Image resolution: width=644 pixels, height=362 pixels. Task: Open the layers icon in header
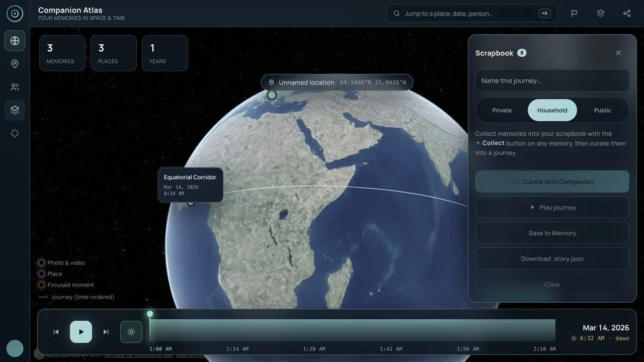point(600,14)
